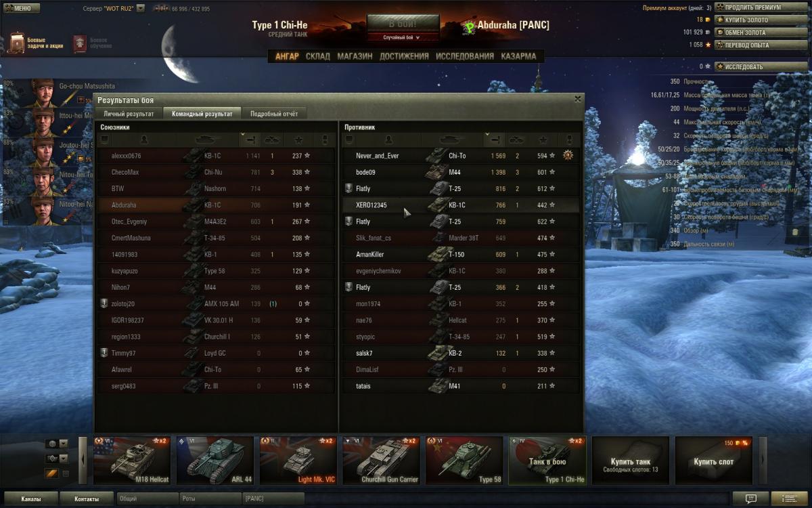Click Never_and_Ever's achievement medal icon
This screenshot has width=812, height=508.
pos(568,155)
